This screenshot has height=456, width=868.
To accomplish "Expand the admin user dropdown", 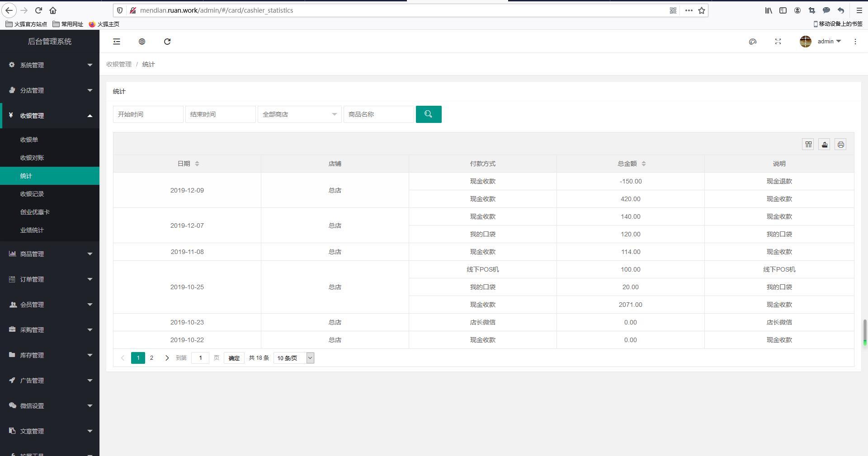I will point(829,42).
